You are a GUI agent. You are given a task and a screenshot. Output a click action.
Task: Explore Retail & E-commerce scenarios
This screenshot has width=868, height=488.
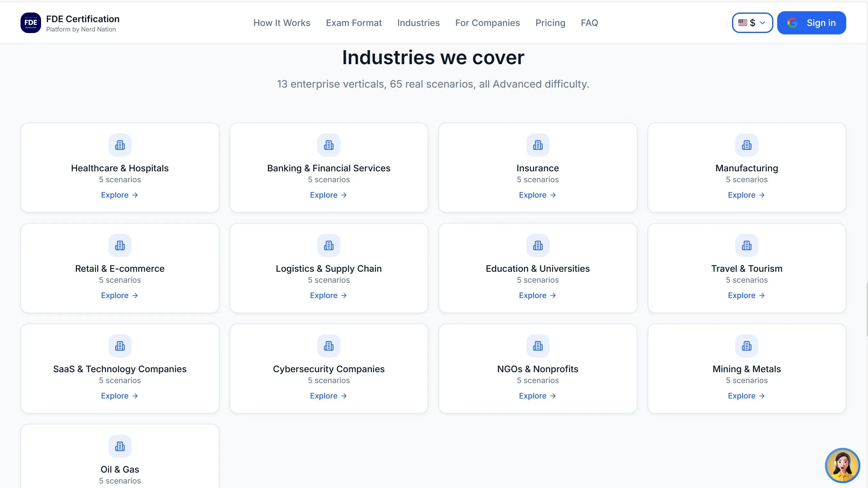pos(120,295)
